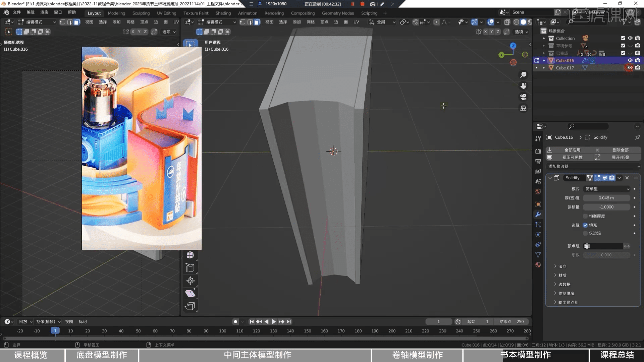Click the 删除全部 button
Screen dimensions: 644x362
(x=618, y=150)
